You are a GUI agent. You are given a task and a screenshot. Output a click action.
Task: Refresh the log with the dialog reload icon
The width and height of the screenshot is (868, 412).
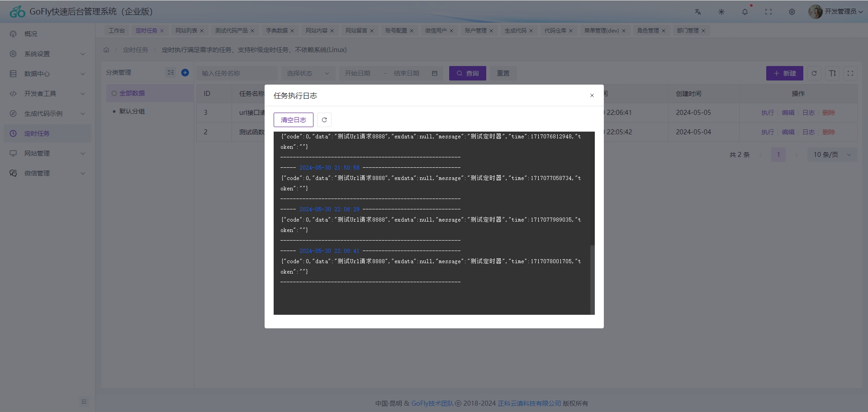tap(324, 120)
